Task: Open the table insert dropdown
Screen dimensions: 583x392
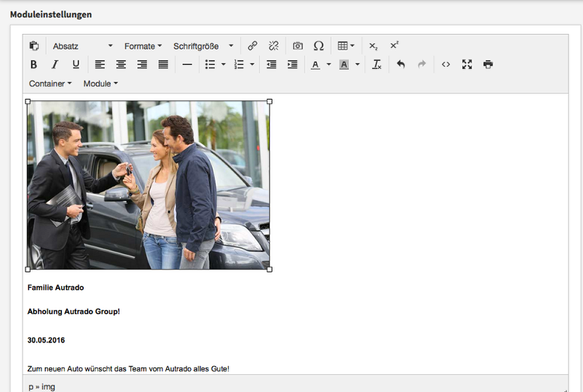Action: (346, 46)
